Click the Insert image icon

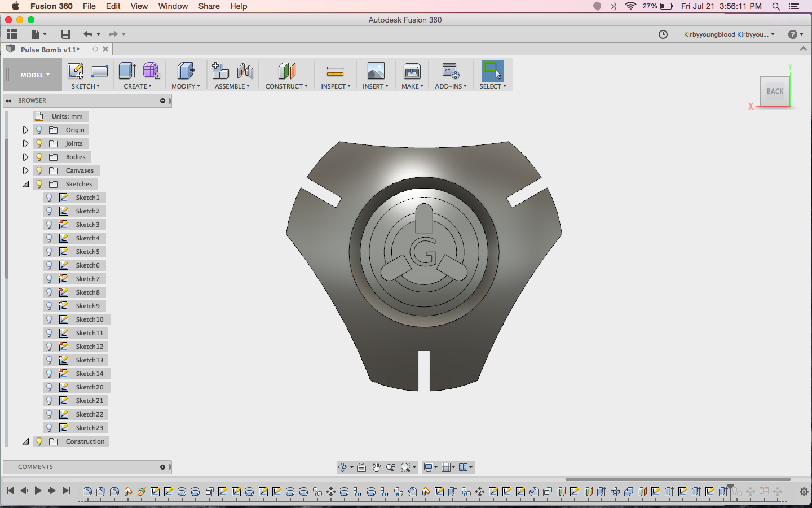[x=376, y=71]
